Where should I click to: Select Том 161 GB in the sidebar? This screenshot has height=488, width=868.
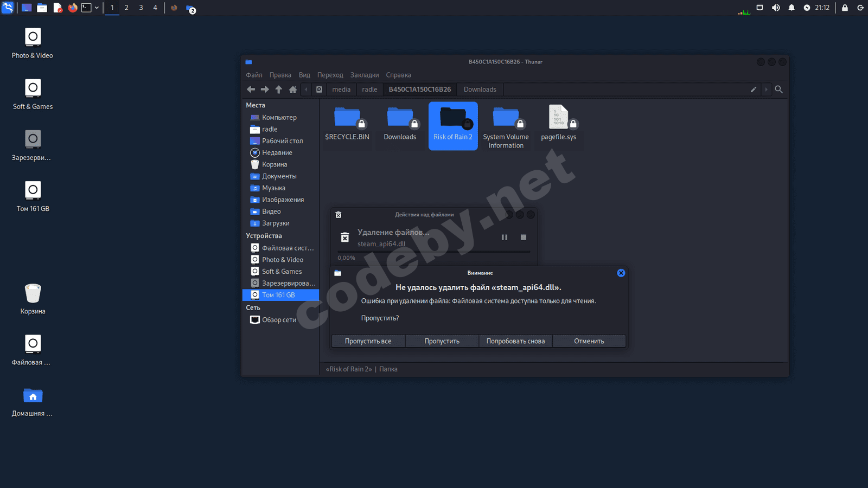280,295
